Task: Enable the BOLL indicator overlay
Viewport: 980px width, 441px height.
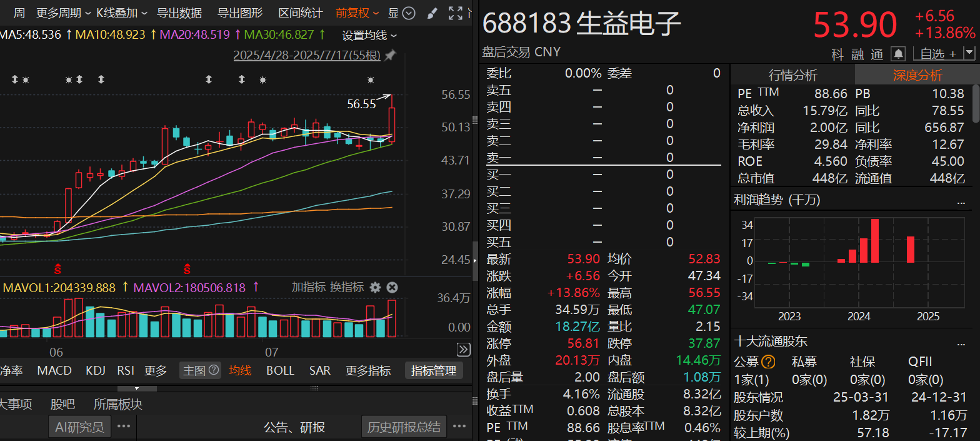Action: pos(280,370)
